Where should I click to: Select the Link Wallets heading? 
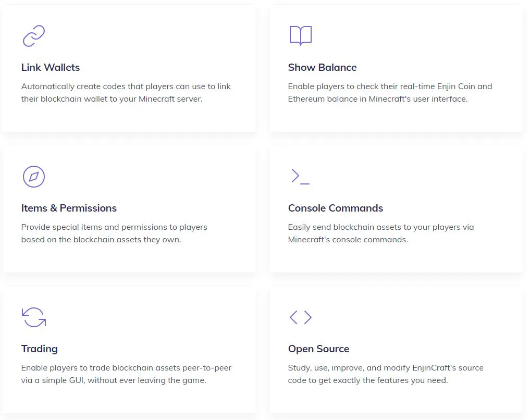point(51,67)
